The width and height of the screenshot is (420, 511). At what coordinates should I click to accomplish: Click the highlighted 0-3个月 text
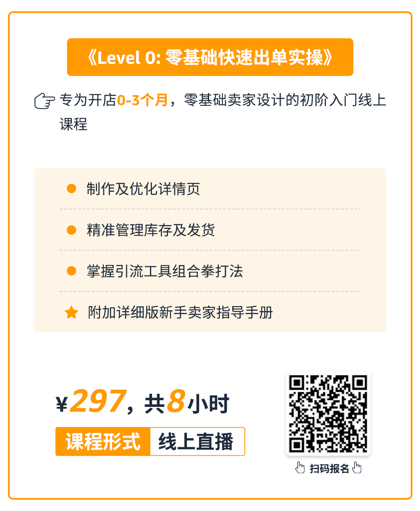click(142, 101)
